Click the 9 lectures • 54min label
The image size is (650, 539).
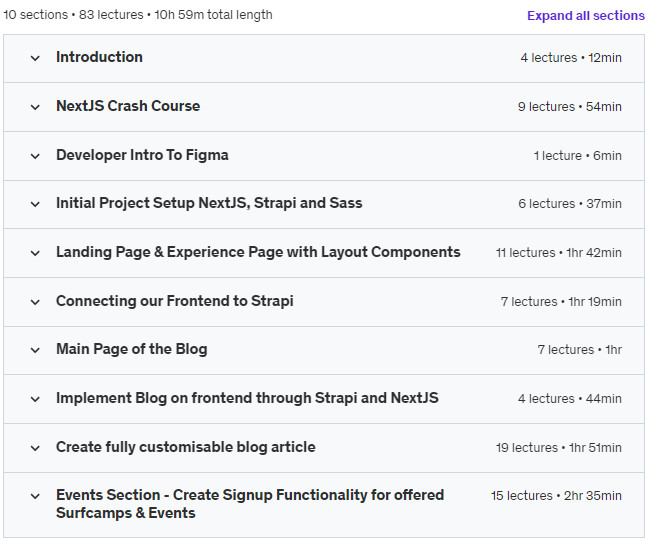coord(570,107)
